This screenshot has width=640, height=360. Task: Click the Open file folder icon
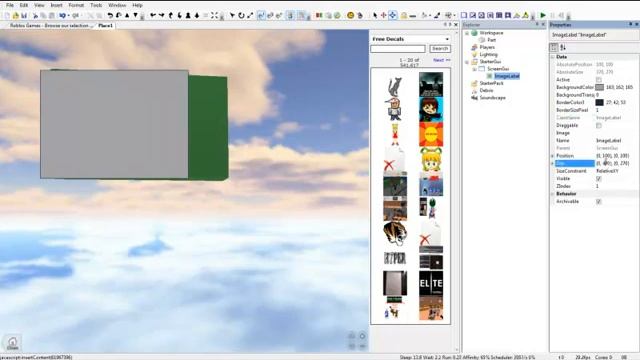[16, 16]
